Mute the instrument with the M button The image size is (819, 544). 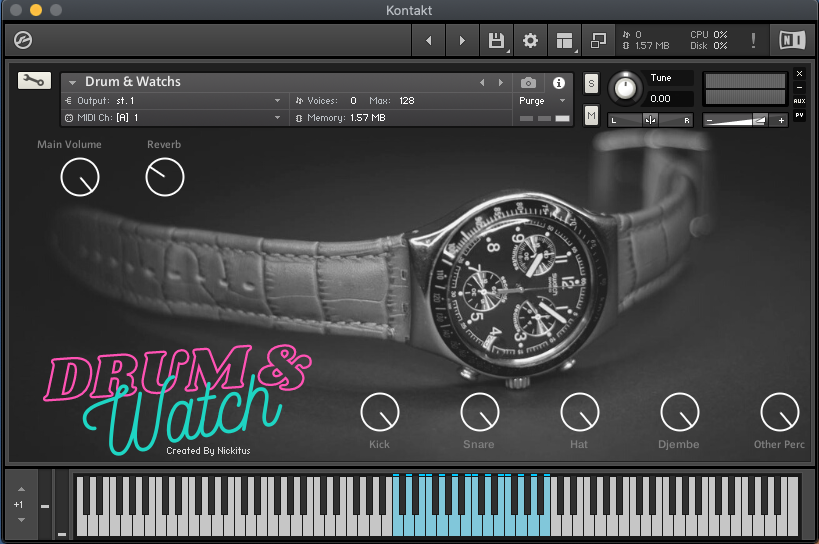pyautogui.click(x=591, y=115)
